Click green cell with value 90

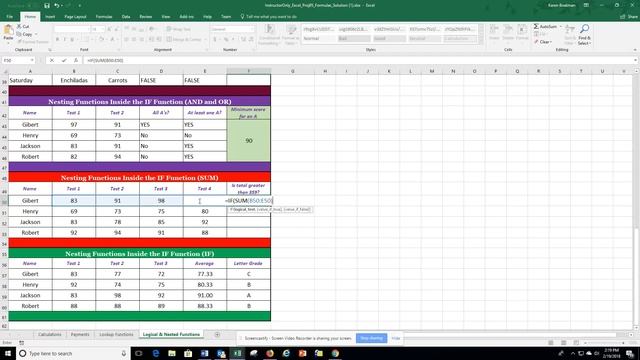(x=249, y=140)
